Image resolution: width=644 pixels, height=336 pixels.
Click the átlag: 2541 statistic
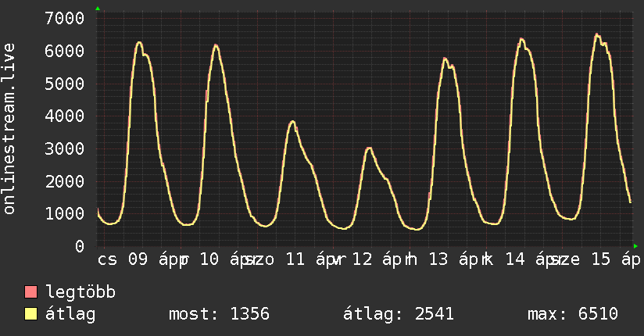(399, 314)
